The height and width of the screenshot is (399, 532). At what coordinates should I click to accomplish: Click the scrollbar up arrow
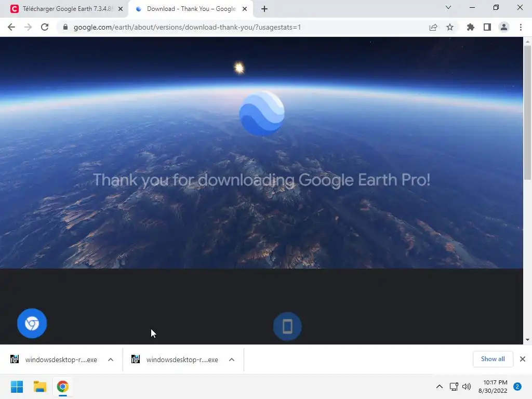click(x=527, y=42)
